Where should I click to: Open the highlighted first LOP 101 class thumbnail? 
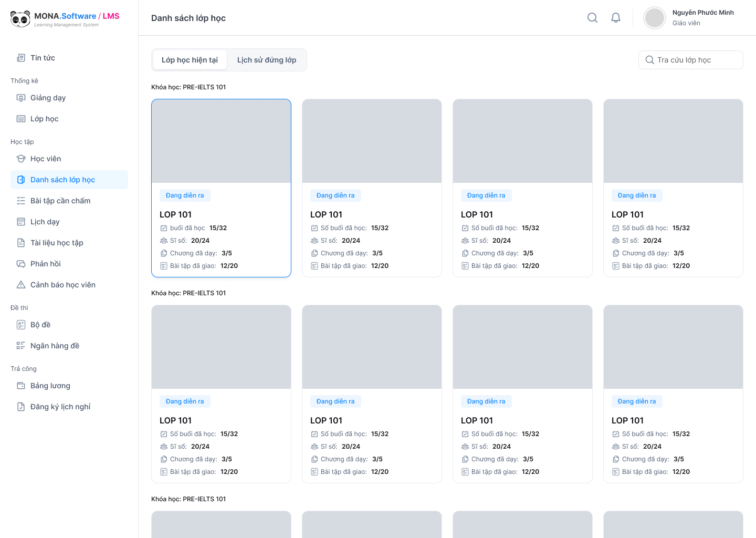(x=221, y=141)
